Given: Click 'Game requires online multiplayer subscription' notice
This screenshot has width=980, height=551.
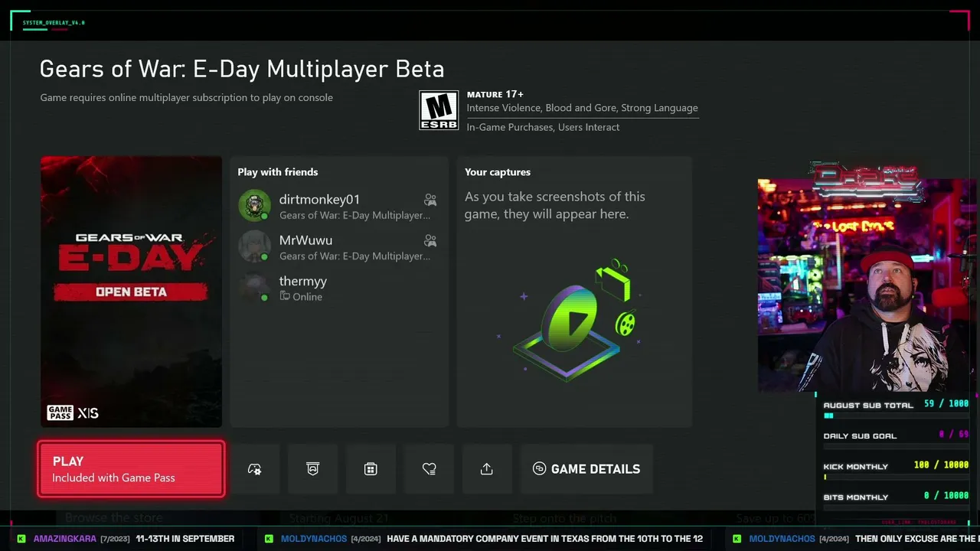Looking at the screenshot, I should click(x=186, y=97).
